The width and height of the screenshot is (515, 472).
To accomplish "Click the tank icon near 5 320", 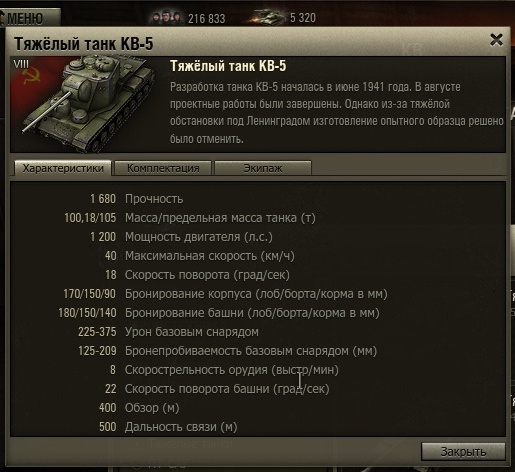I will 268,17.
